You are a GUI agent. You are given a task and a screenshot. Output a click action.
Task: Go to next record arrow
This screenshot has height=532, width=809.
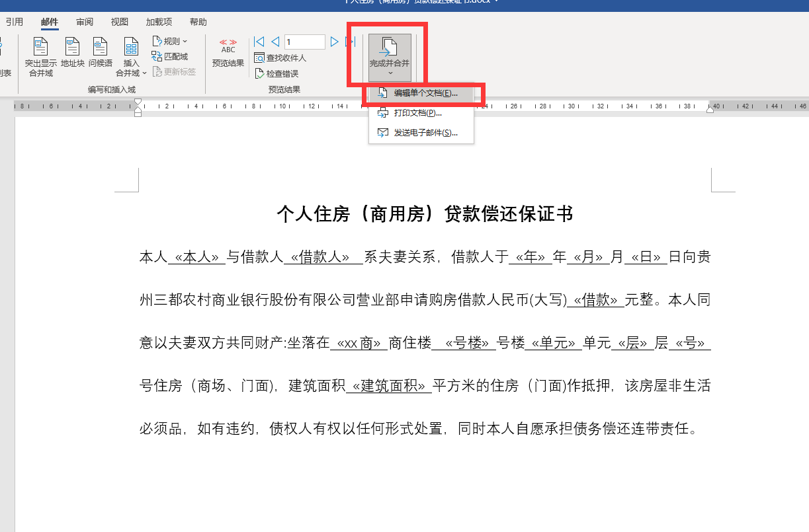[x=335, y=42]
